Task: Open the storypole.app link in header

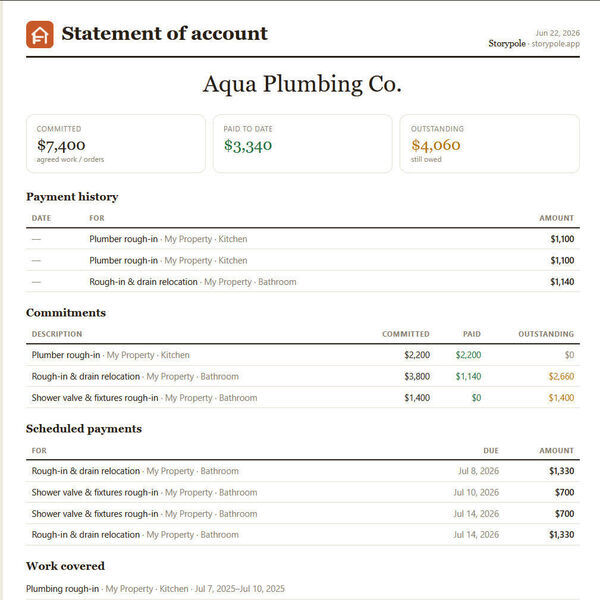Action: (555, 44)
